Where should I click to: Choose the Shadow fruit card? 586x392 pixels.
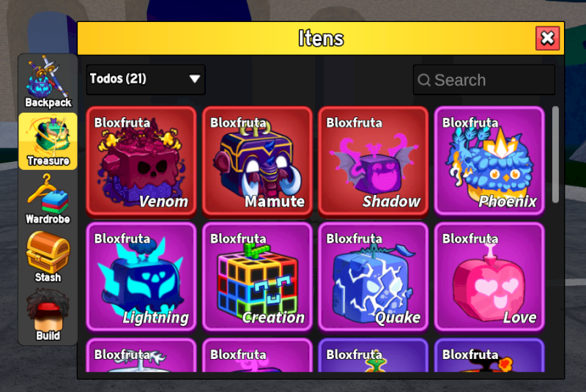coord(374,161)
